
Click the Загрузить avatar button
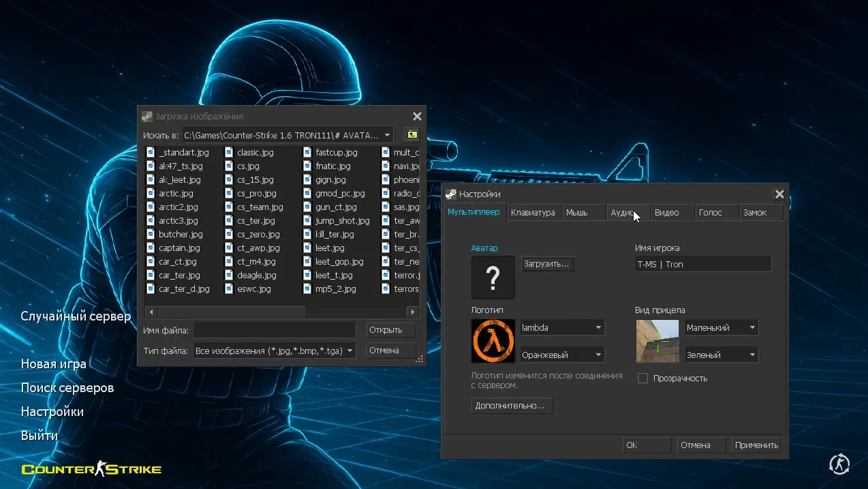(548, 264)
